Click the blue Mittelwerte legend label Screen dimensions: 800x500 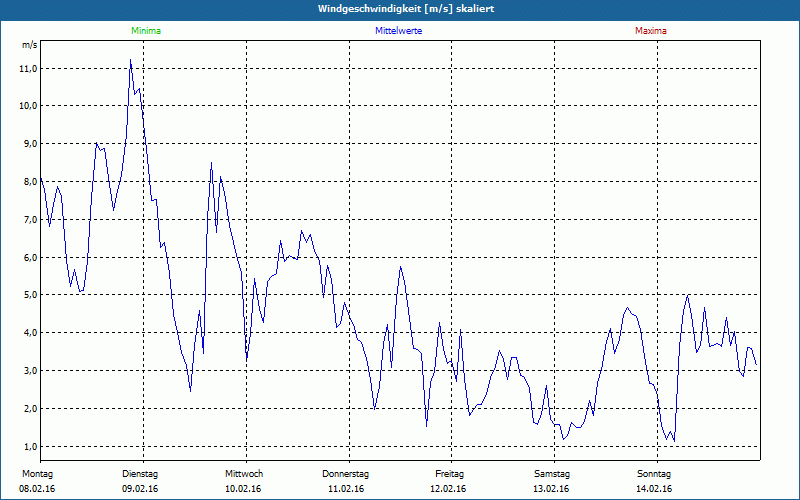398,31
